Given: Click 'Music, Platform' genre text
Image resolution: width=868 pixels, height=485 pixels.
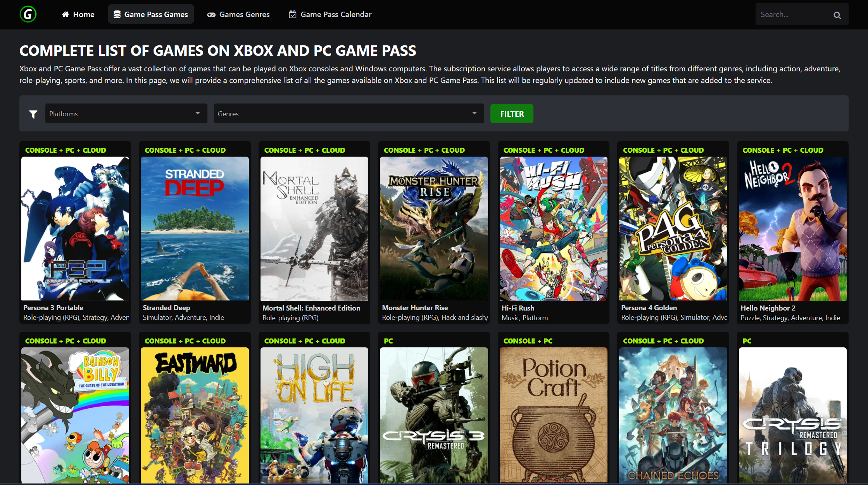Looking at the screenshot, I should click(525, 318).
